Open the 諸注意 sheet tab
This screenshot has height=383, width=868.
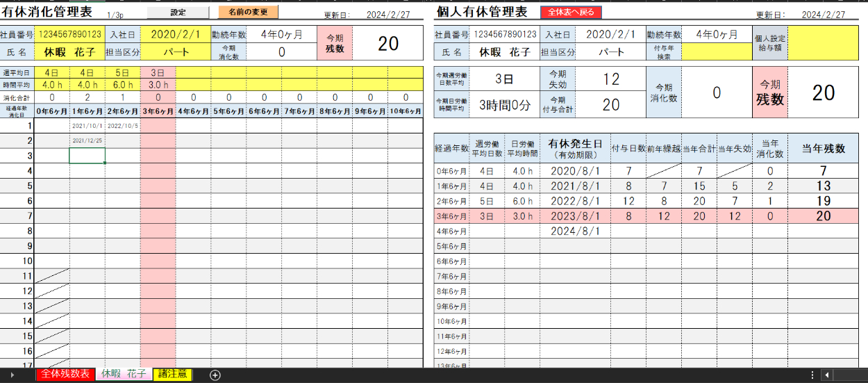click(172, 374)
